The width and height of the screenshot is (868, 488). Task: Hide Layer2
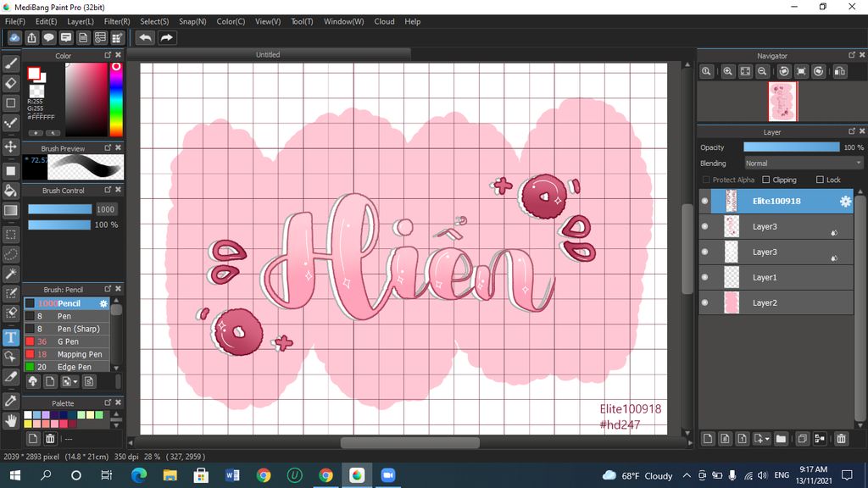(704, 302)
